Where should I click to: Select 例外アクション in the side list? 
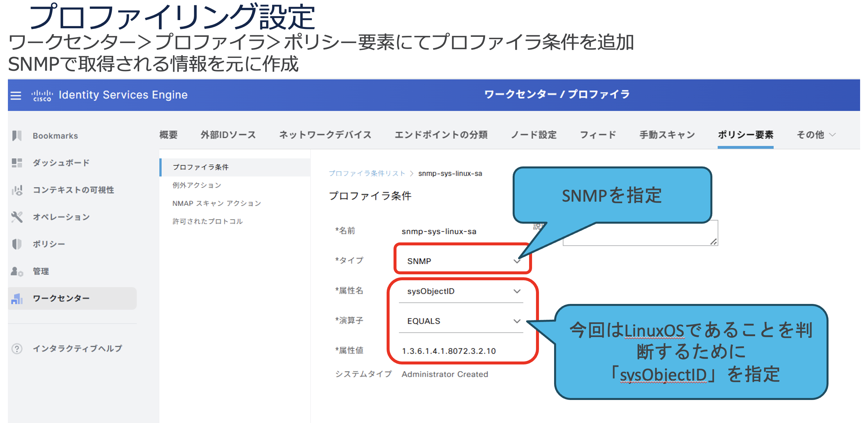197,185
